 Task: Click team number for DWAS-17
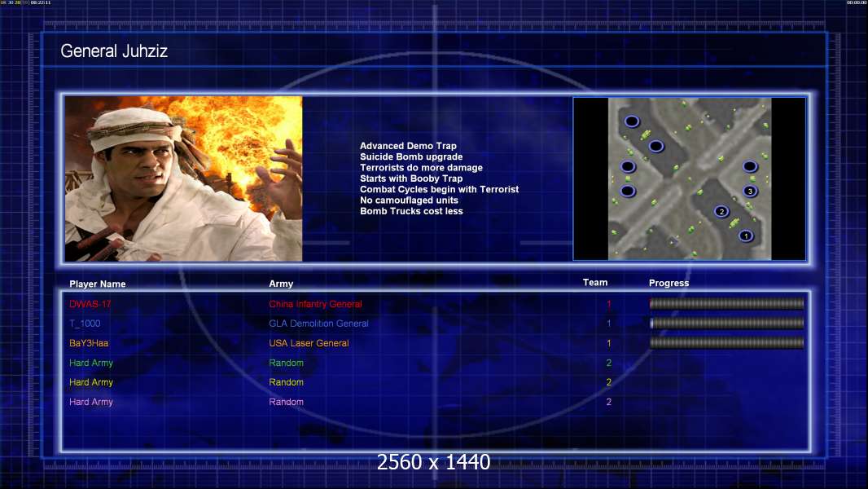tap(608, 304)
